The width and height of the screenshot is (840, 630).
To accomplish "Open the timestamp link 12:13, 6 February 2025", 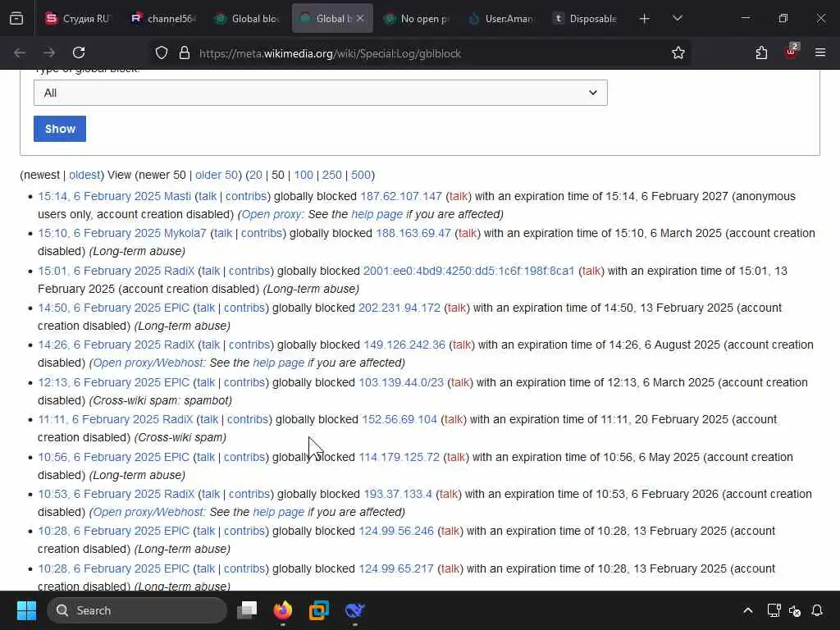I will 99,382.
